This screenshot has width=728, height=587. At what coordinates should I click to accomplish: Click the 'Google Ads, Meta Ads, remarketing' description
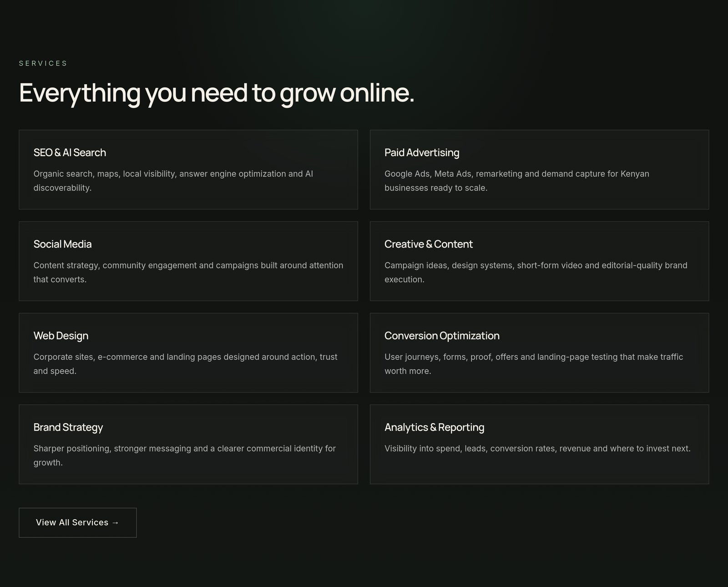pos(517,181)
